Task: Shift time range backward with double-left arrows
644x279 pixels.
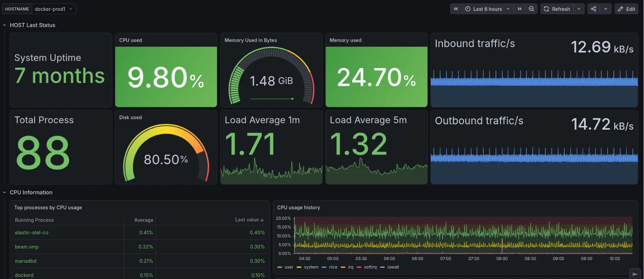Action: (x=456, y=9)
